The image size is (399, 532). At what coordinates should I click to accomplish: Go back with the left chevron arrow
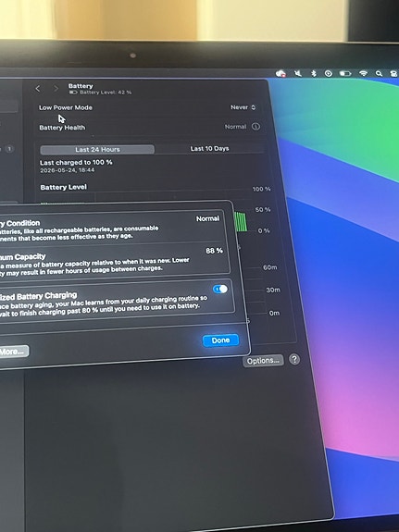[x=38, y=89]
